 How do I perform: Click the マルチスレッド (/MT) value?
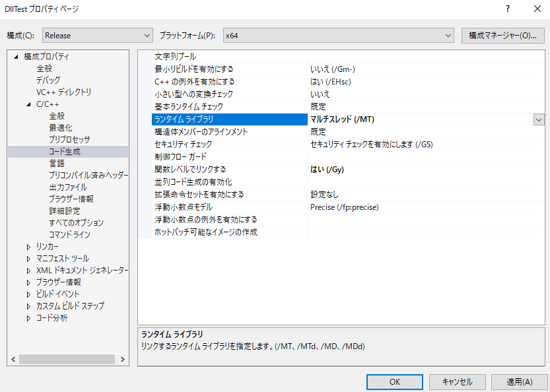click(342, 119)
